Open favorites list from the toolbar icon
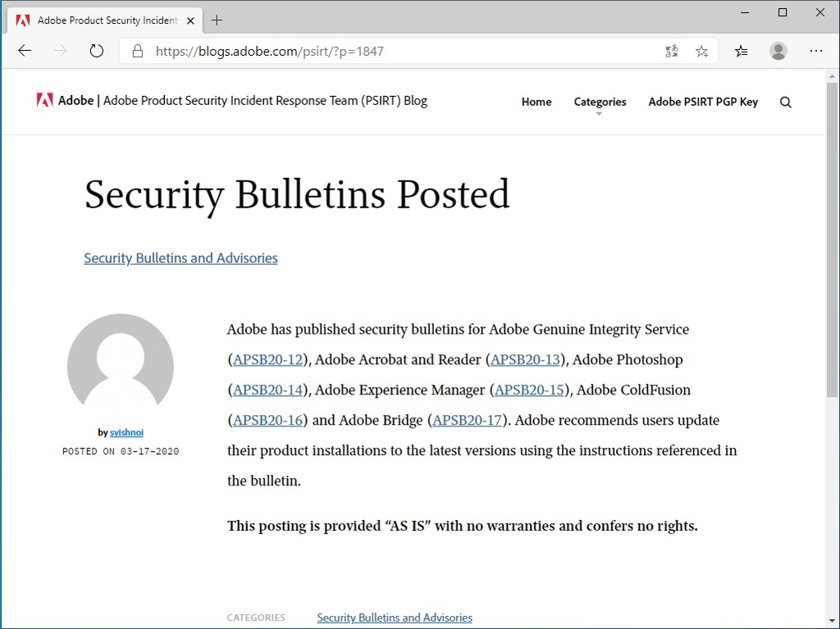The width and height of the screenshot is (840, 629). click(741, 50)
